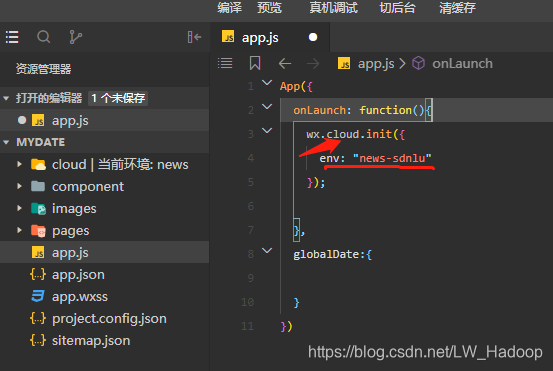Image resolution: width=553 pixels, height=371 pixels.
Task: Fold code at line 8 globalDate
Action: [267, 251]
